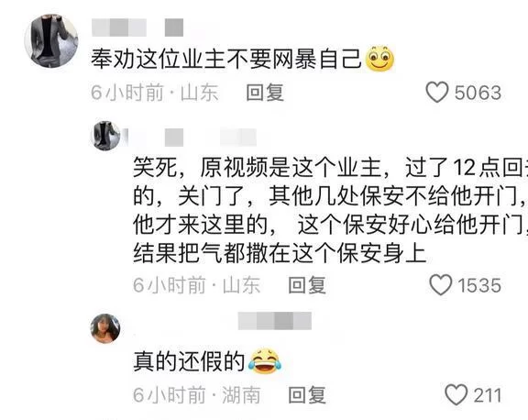The height and width of the screenshot is (420, 528).
Task: Select the comment text 真的还假的
Action: (189, 361)
